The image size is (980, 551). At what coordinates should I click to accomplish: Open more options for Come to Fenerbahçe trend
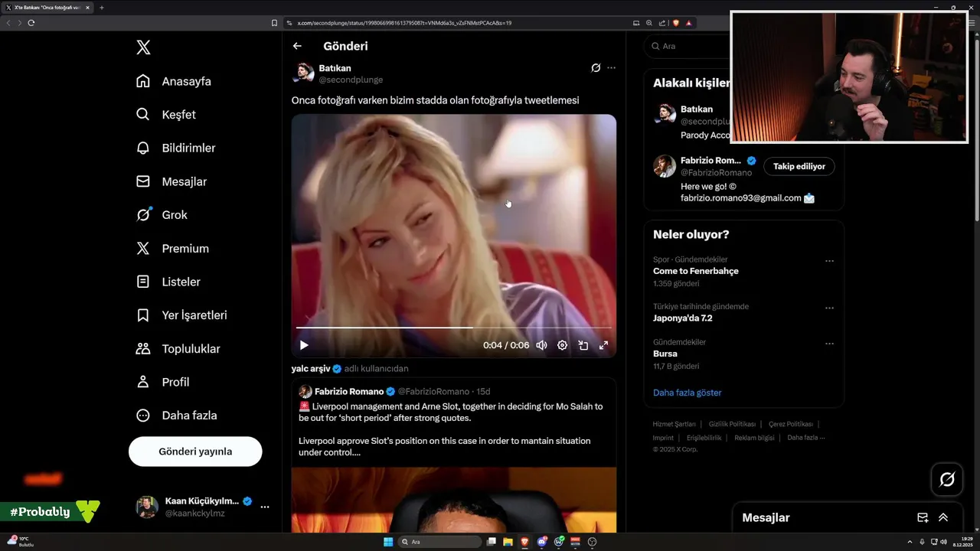tap(829, 261)
